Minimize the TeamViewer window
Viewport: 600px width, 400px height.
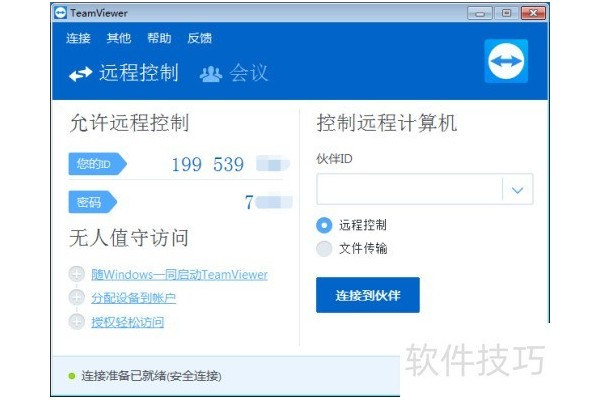pyautogui.click(x=479, y=13)
